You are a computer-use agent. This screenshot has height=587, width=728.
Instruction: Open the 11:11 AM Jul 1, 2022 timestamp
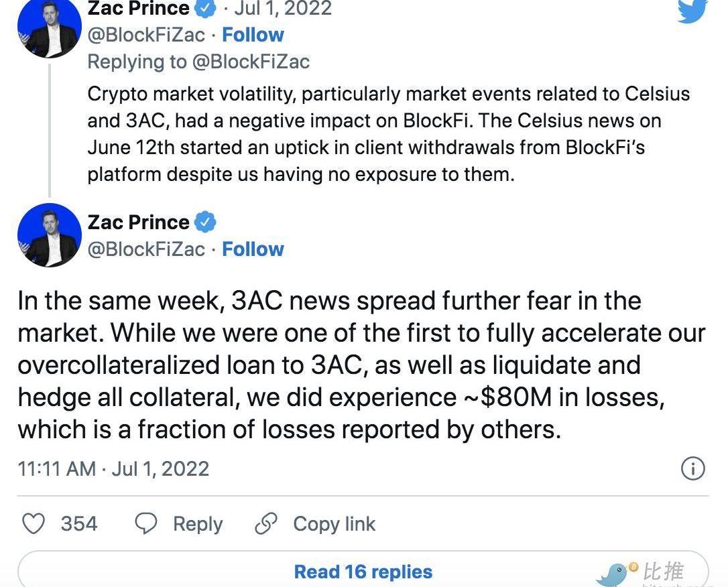point(113,468)
